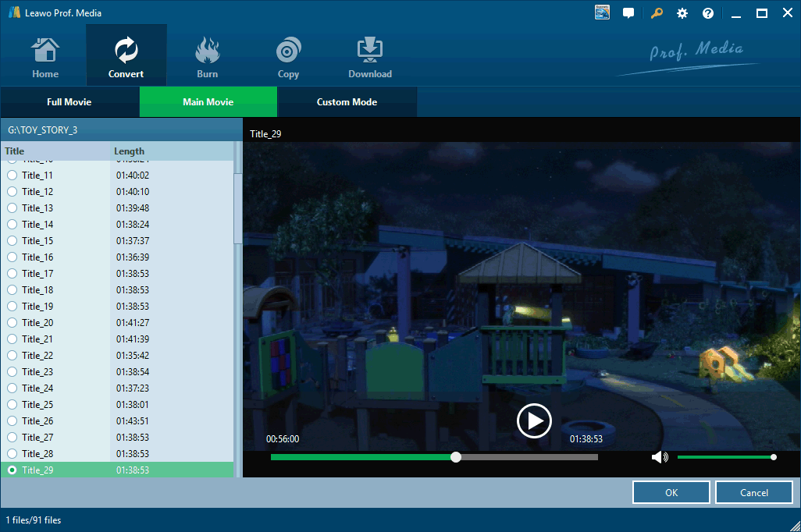Open the help question mark icon
The height and width of the screenshot is (532, 801).
click(x=707, y=13)
